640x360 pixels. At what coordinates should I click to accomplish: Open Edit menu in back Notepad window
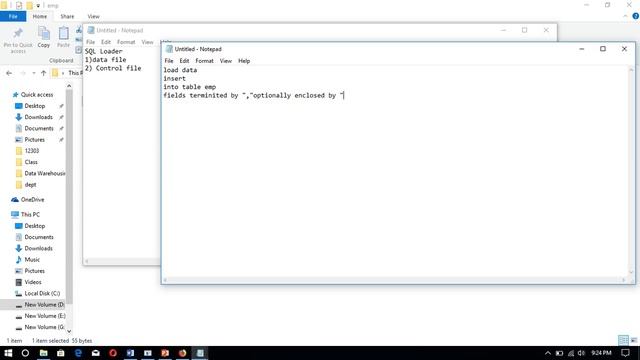106,42
